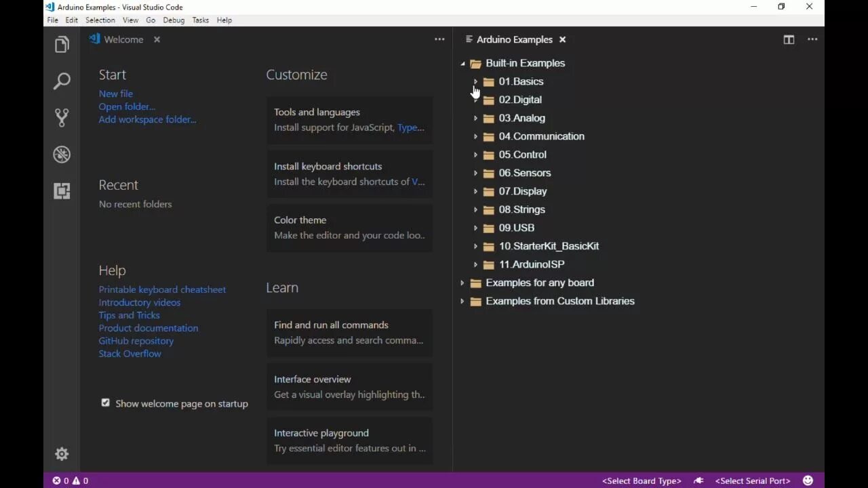Image resolution: width=868 pixels, height=488 pixels.
Task: Click the warnings count icon in status bar
Action: click(76, 481)
